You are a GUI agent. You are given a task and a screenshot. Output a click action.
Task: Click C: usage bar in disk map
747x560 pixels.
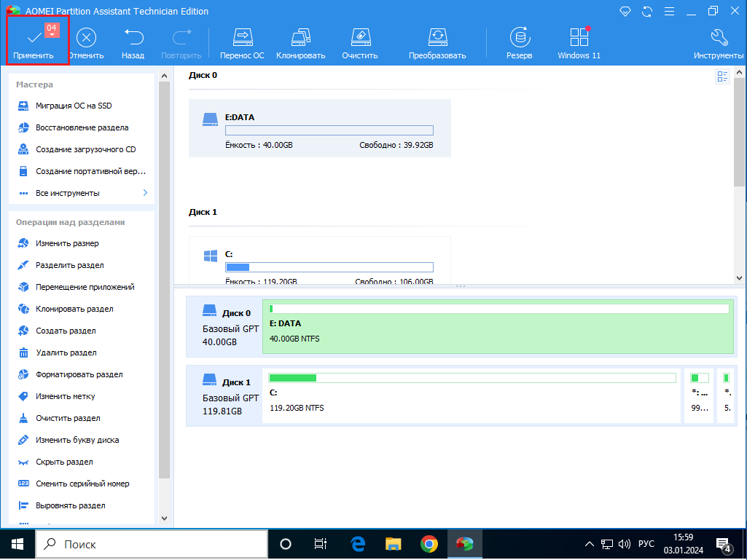[472, 378]
